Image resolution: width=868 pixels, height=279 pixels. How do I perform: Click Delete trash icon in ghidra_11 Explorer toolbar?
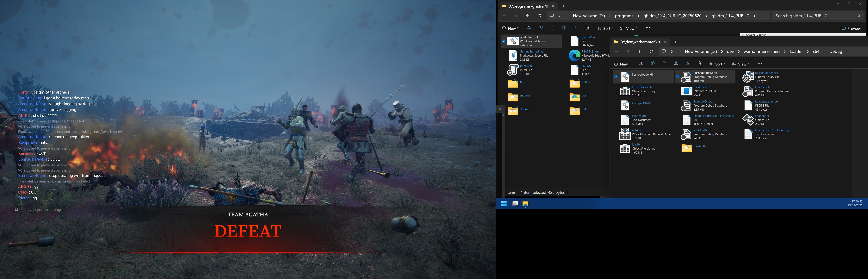click(x=587, y=28)
